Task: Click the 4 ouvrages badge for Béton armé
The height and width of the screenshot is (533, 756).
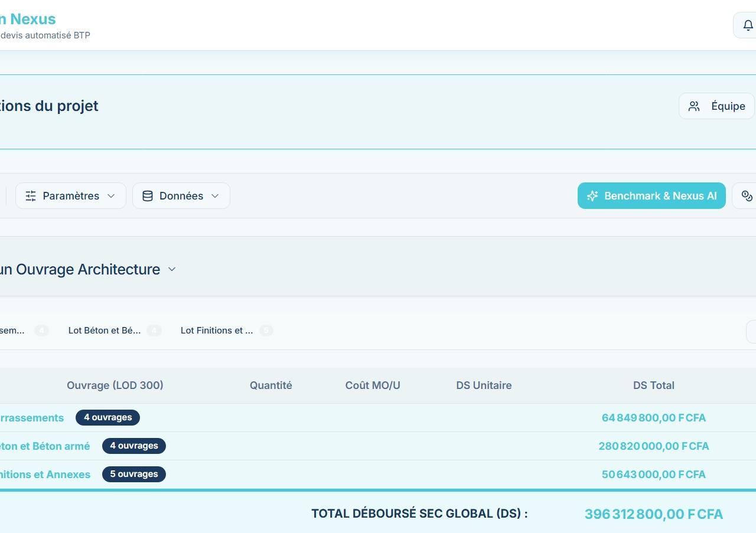Action: [134, 446]
